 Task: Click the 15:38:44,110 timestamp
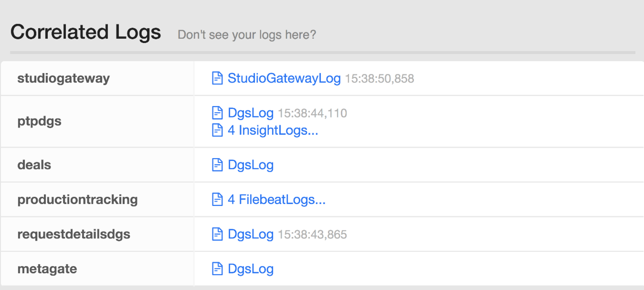312,113
